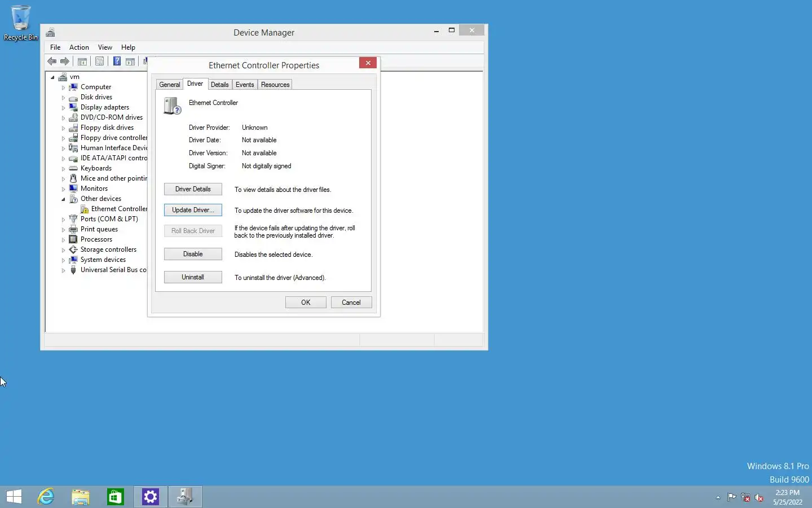
Task: Click the Cancel button
Action: pos(351,303)
